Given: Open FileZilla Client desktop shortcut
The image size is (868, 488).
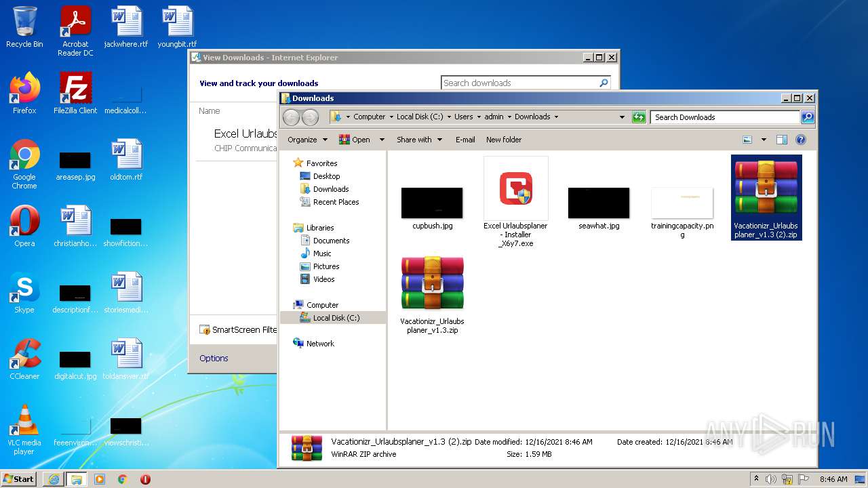Looking at the screenshot, I should tap(75, 94).
